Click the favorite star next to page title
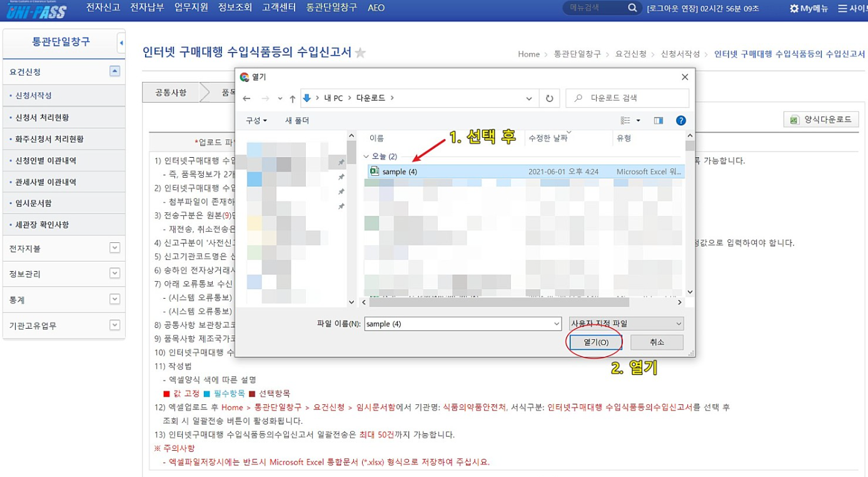Screen dimensions: 868x477 pyautogui.click(x=360, y=53)
